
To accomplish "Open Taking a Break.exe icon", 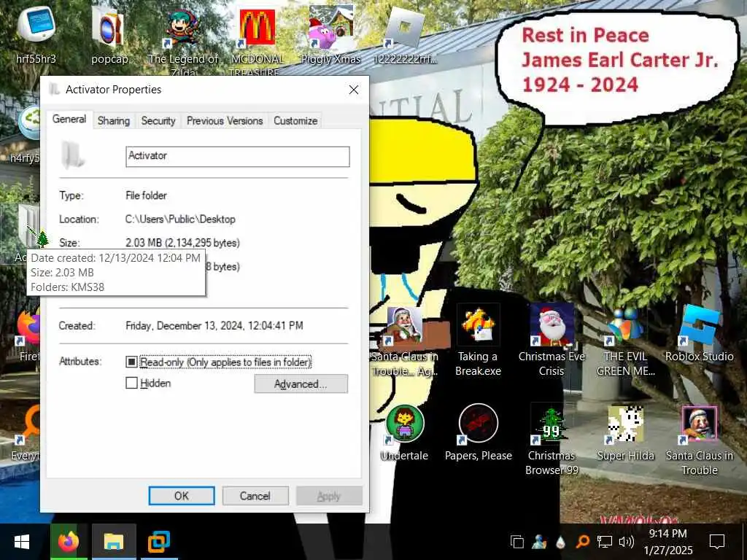I will 478,341.
